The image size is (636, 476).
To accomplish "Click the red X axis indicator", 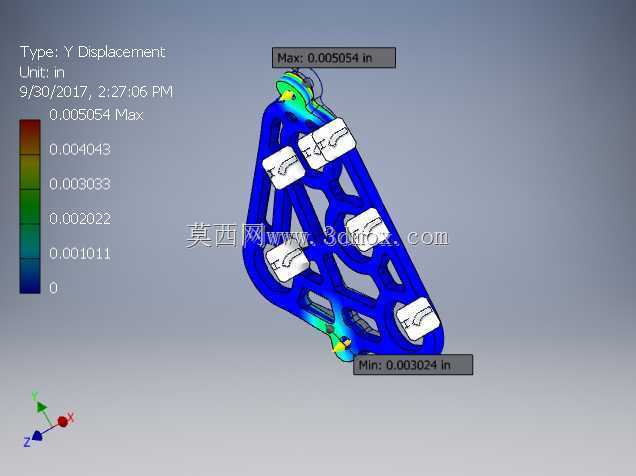I will [65, 420].
